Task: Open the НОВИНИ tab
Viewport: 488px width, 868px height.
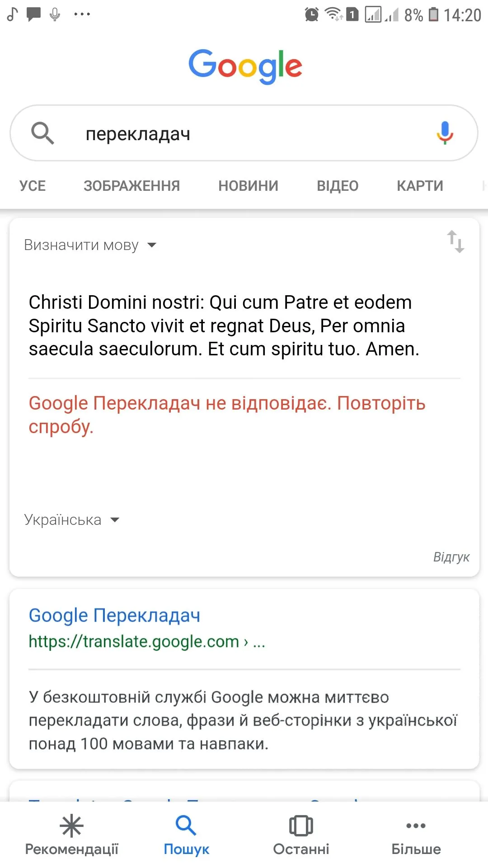Action: (248, 186)
